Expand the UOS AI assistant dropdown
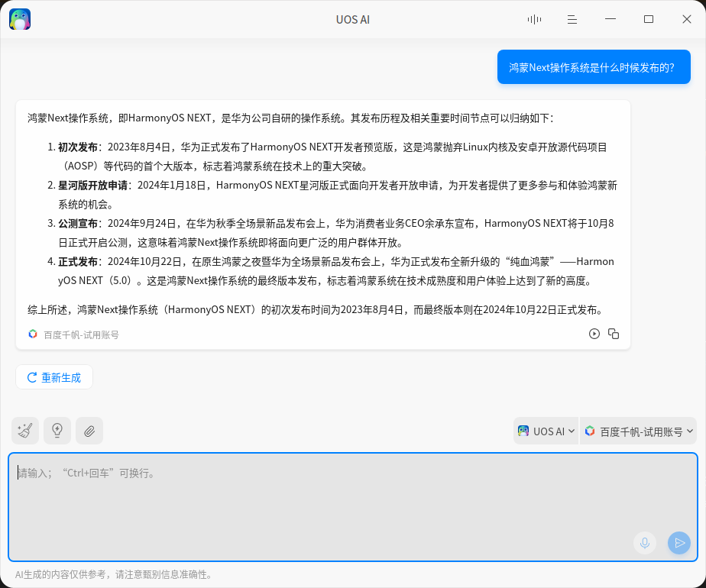Screen dimensions: 706x588 point(546,431)
